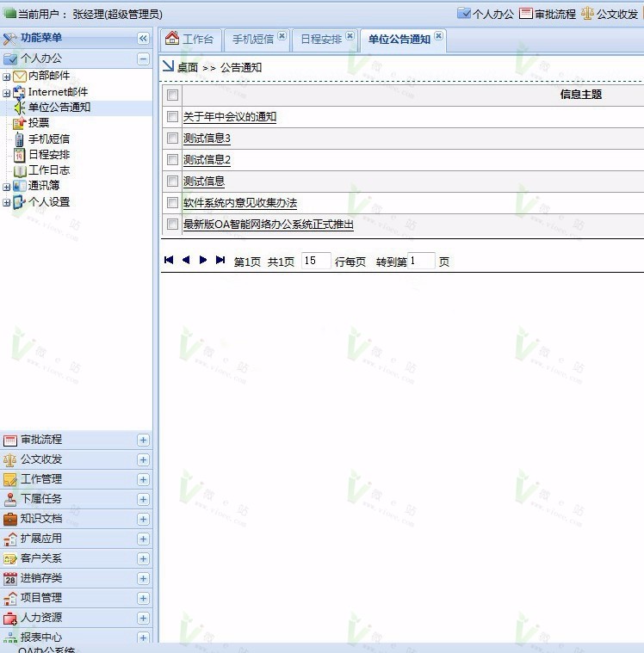Expand the 工作管理 section
Screen dimensions: 644x653
click(x=143, y=480)
